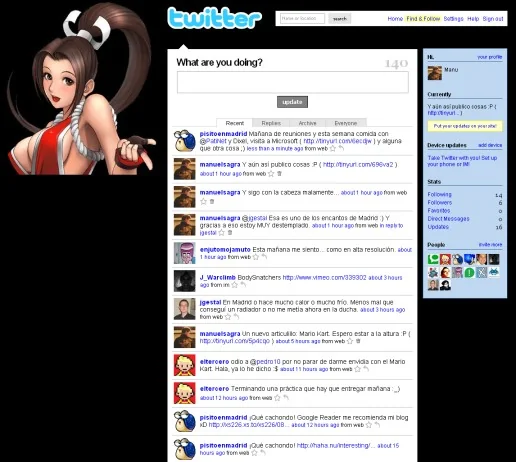
Task: Go to Home in top navigation
Action: pyautogui.click(x=395, y=19)
